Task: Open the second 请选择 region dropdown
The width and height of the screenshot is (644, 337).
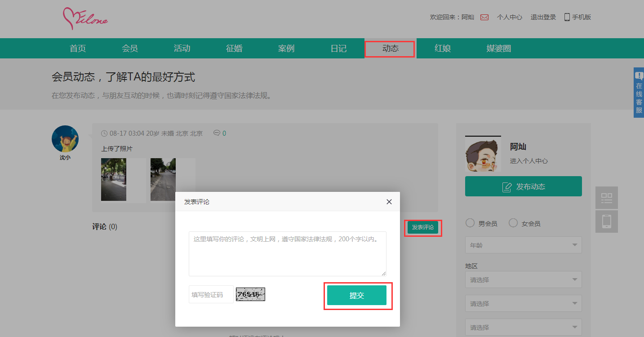Action: (x=524, y=303)
